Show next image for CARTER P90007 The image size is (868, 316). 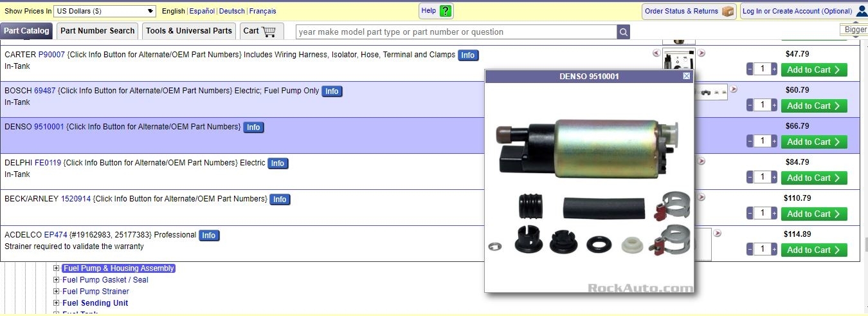click(x=701, y=53)
